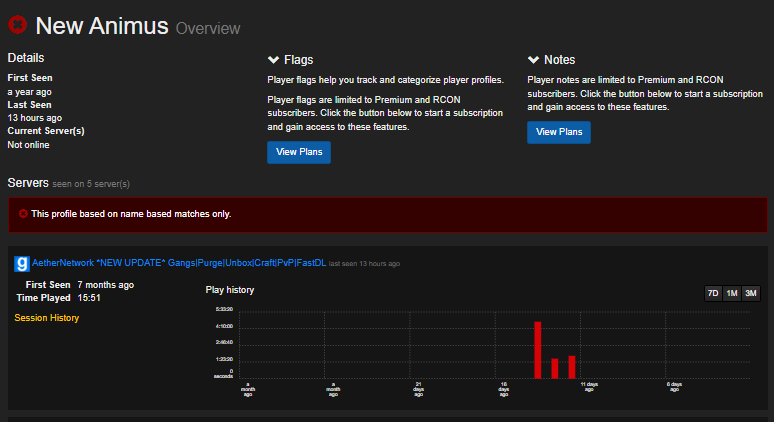Image resolution: width=774 pixels, height=422 pixels.
Task: Click the red player icon beside New Animus
Action: 18,25
